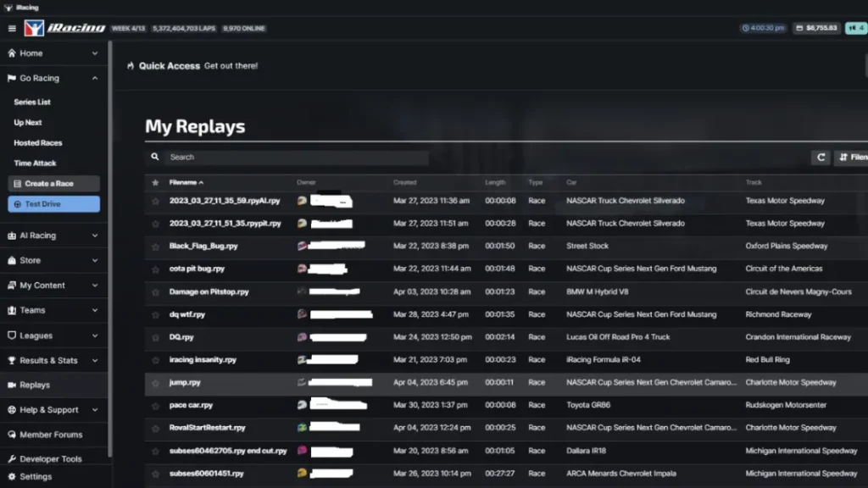Click the favorites star column header

pyautogui.click(x=155, y=182)
